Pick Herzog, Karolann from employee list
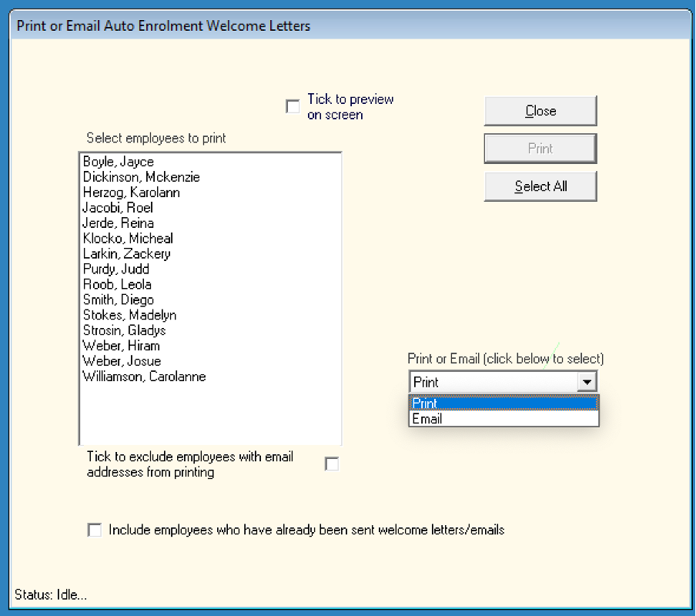This screenshot has height=616, width=696. (131, 192)
